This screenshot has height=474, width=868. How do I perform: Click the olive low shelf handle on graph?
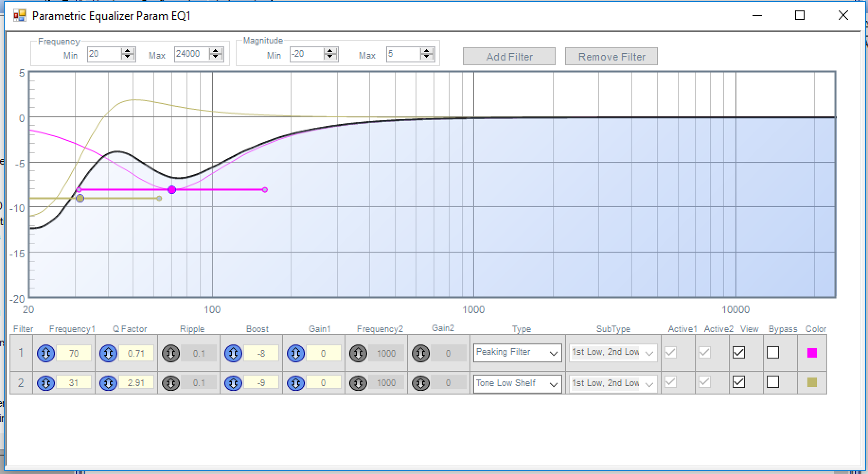[80, 198]
